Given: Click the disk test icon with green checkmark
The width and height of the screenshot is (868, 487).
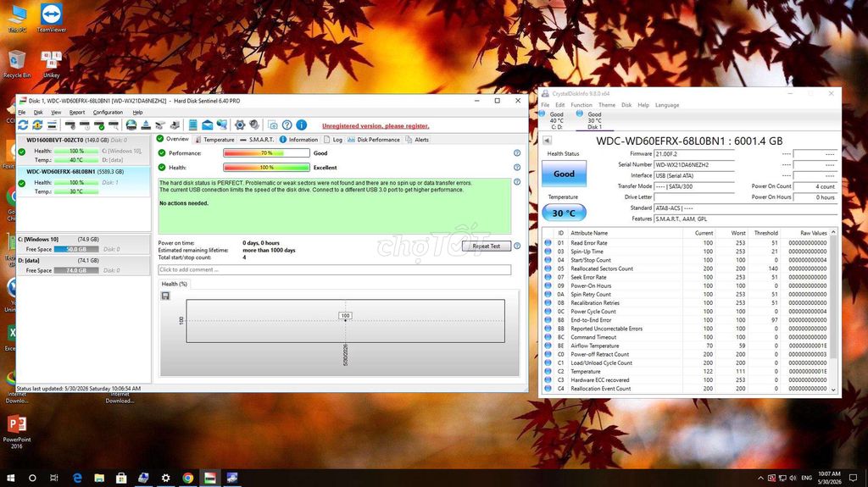Looking at the screenshot, I should click(x=99, y=125).
